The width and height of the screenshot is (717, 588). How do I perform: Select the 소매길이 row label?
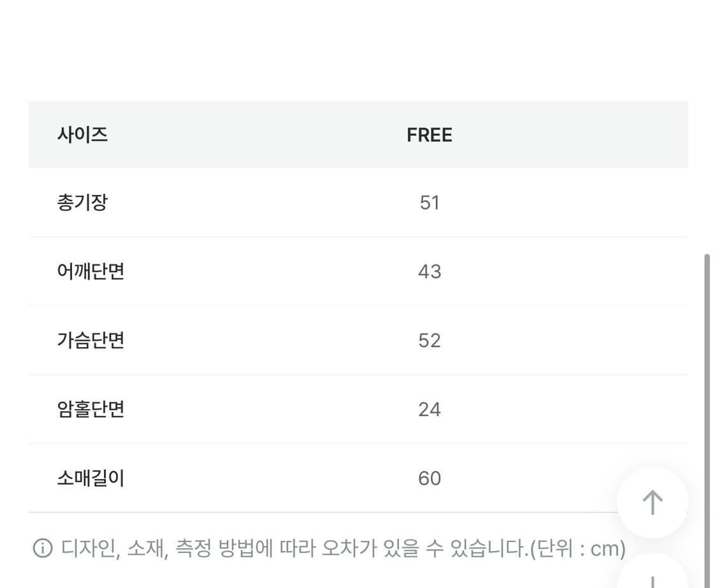[90, 478]
